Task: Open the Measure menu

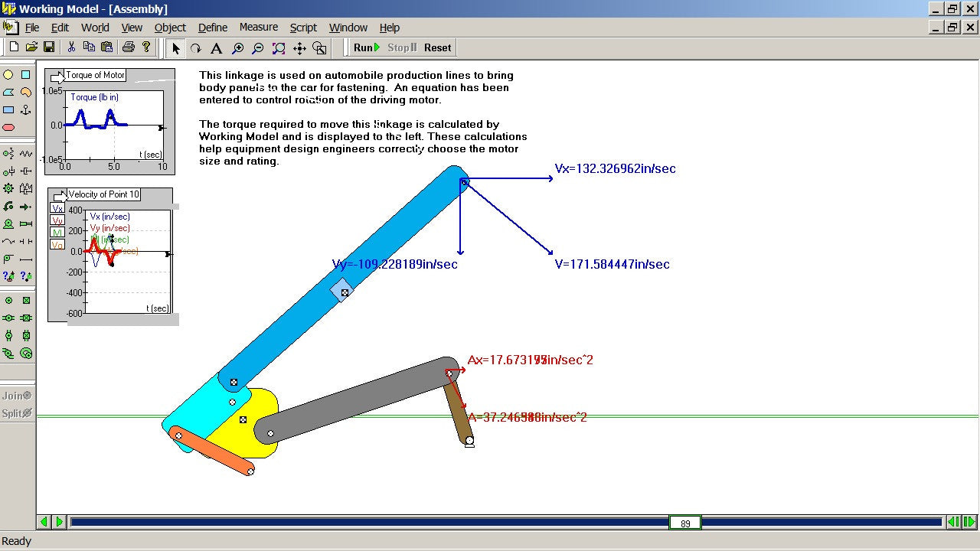Action: 259,28
